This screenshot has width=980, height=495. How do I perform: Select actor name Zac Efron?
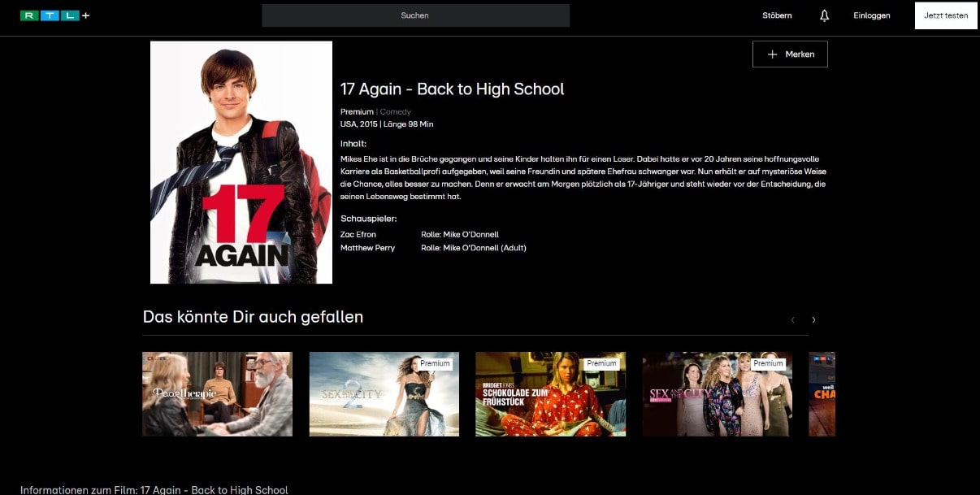click(x=358, y=235)
